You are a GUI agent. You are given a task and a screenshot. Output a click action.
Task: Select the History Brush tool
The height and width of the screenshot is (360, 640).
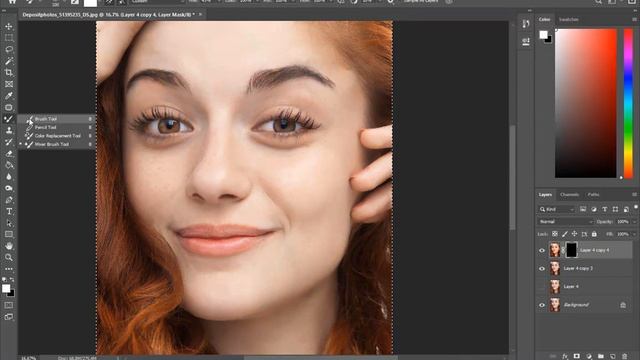(9, 142)
